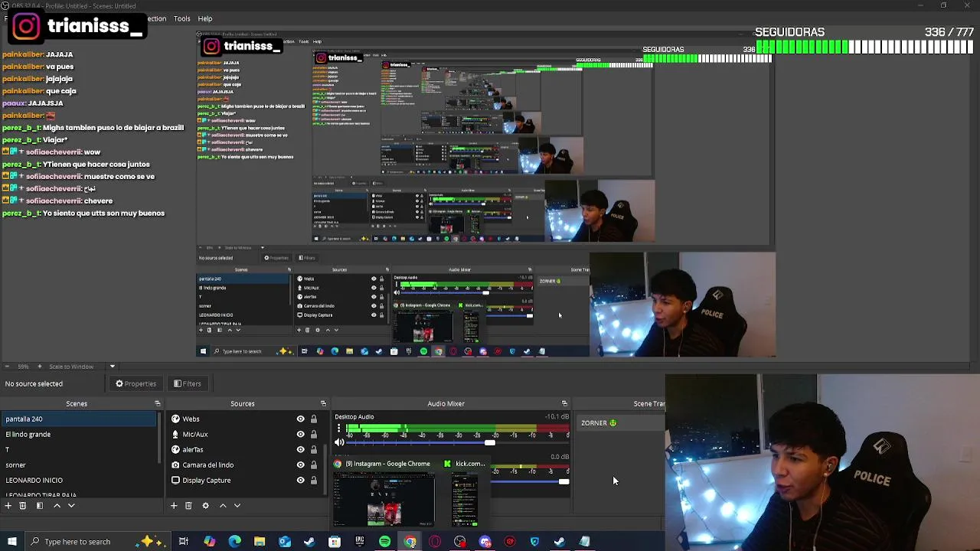Open Epic Games Launcher from taskbar

click(360, 542)
